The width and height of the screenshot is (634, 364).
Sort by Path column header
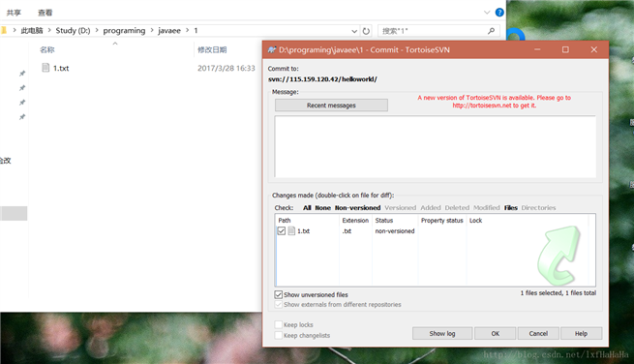[x=285, y=220]
